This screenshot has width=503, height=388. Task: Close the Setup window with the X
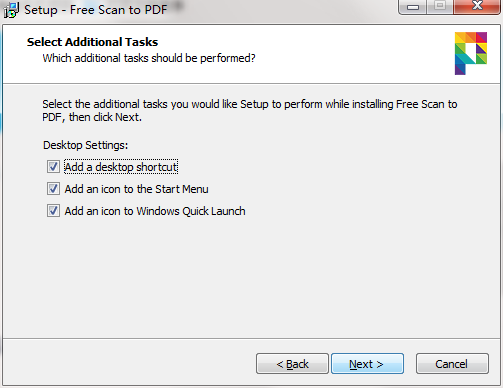pyautogui.click(x=477, y=6)
